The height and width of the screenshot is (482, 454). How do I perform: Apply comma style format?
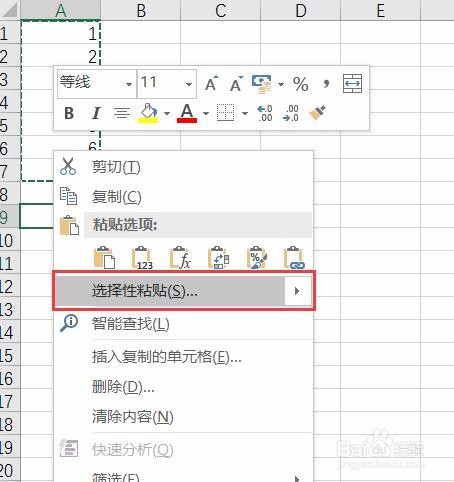(x=326, y=84)
